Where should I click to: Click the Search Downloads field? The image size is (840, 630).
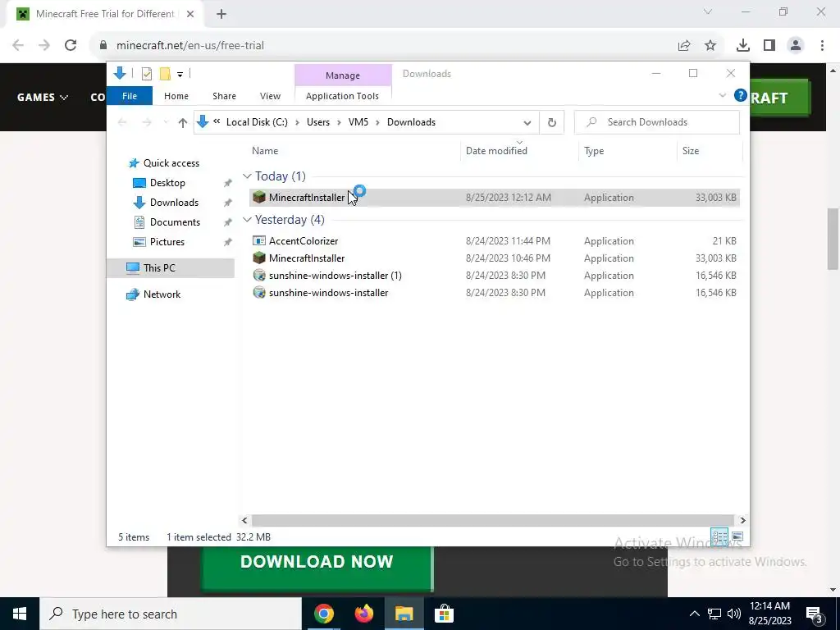657,123
